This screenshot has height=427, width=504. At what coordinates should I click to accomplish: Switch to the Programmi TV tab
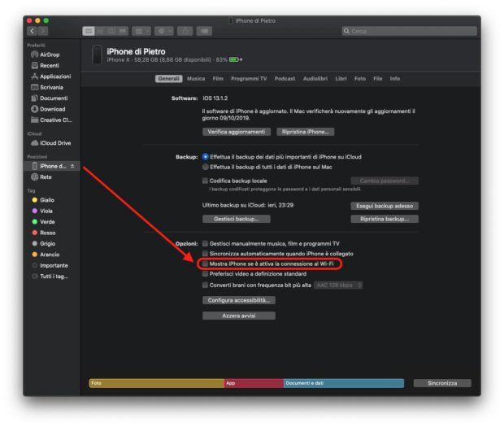pyautogui.click(x=249, y=79)
